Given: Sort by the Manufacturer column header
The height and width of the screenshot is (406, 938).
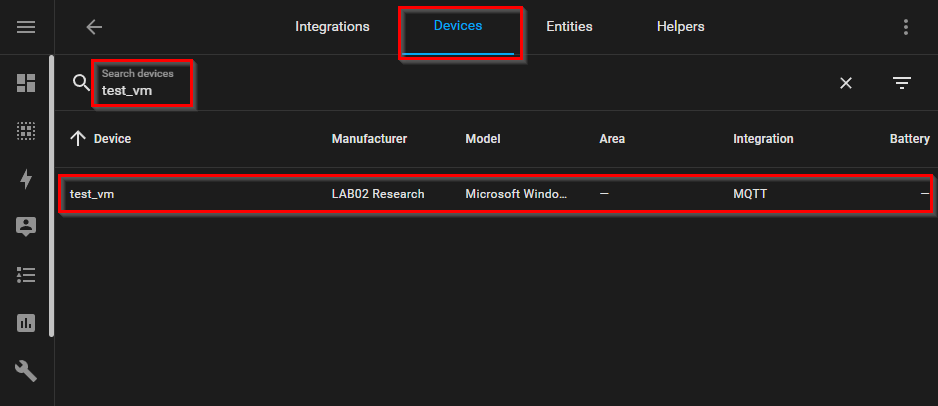Looking at the screenshot, I should (369, 139).
